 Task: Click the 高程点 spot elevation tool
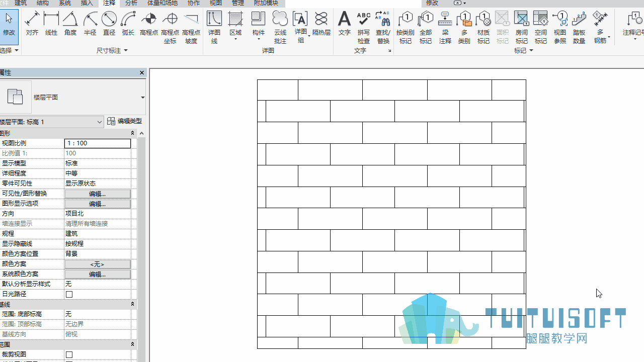[149, 24]
